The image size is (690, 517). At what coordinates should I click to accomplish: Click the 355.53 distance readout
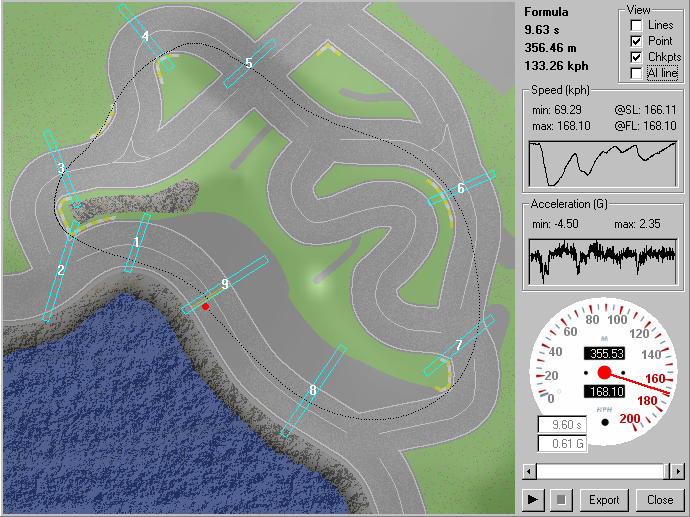[x=605, y=354]
